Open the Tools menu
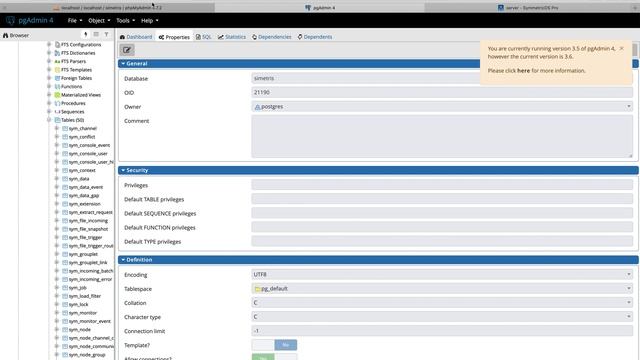Screen dimensions: 640x360 (x=125, y=20)
